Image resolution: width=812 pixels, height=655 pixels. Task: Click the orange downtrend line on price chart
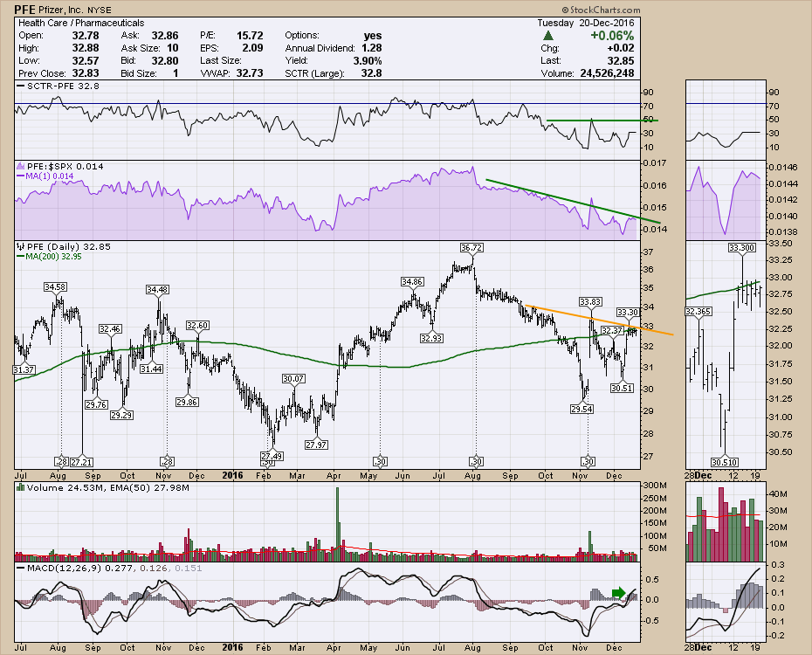tap(599, 320)
